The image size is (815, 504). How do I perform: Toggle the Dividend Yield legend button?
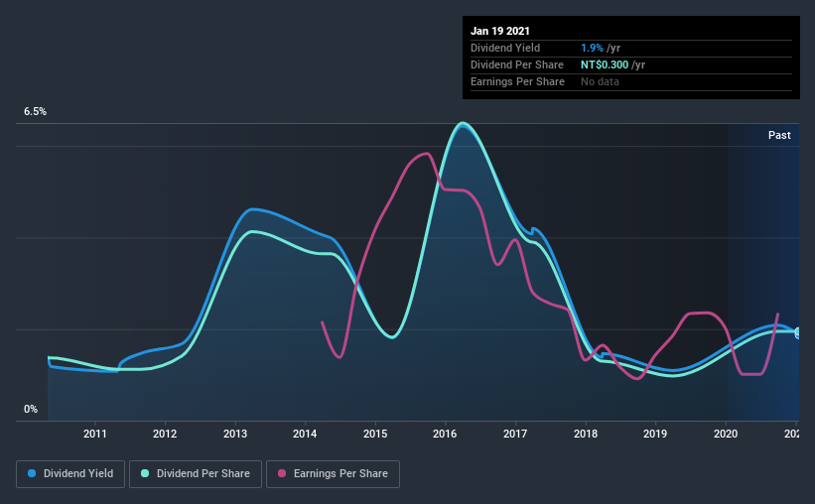pos(70,474)
